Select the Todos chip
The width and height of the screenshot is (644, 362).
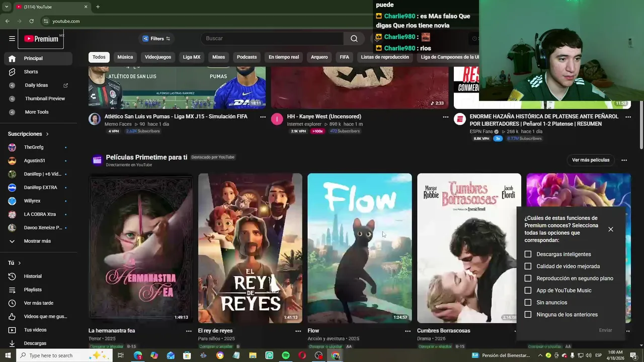(x=99, y=57)
